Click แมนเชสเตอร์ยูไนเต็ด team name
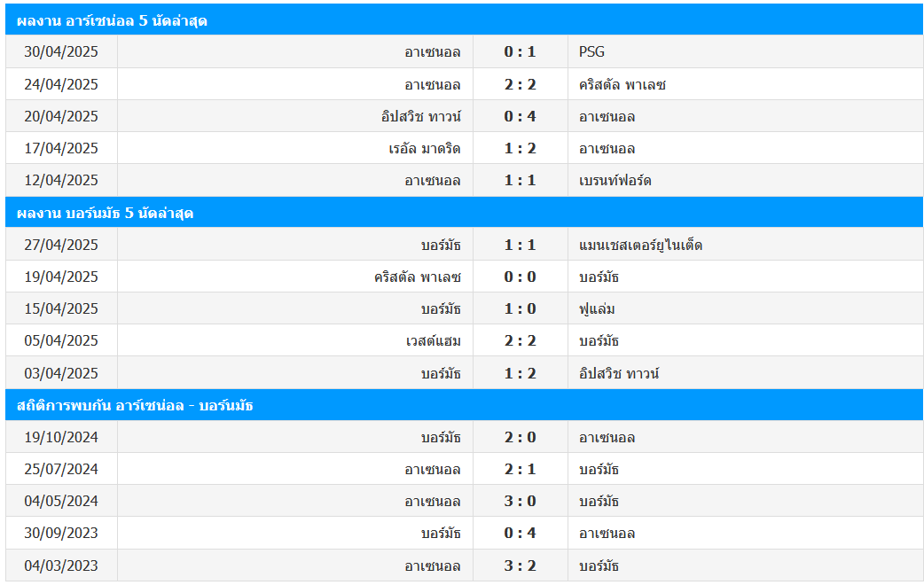 point(640,245)
